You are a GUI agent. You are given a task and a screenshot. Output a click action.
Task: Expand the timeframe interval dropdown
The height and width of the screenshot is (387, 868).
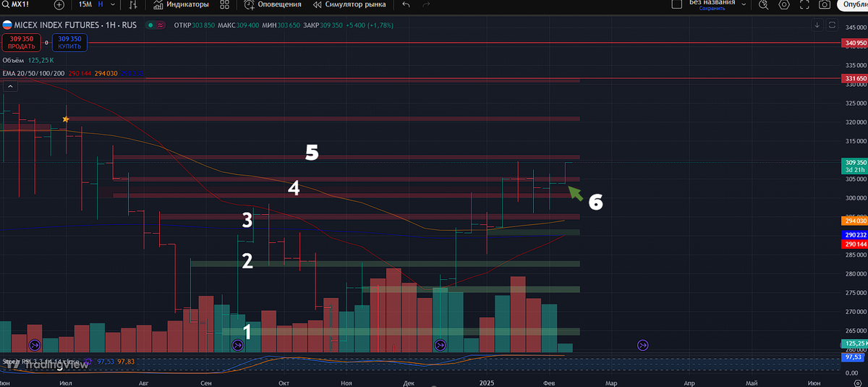tap(113, 4)
